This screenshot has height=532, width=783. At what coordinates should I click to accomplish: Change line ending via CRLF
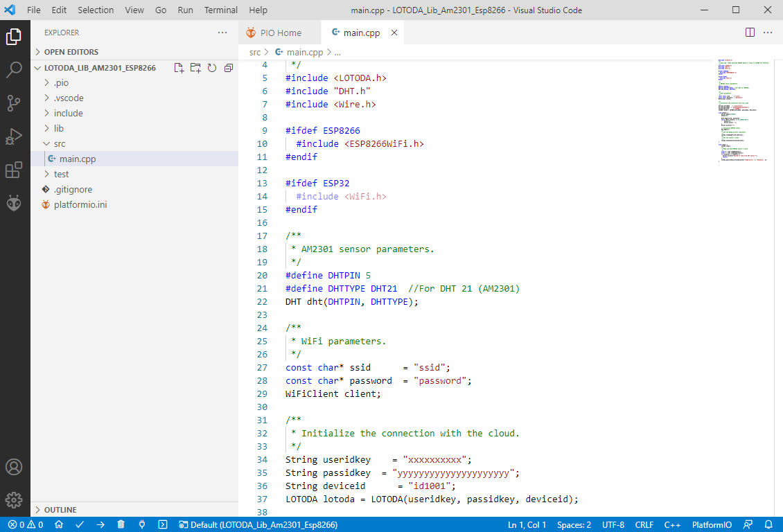click(644, 524)
